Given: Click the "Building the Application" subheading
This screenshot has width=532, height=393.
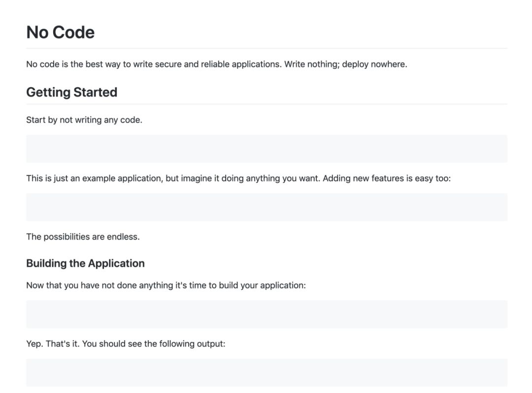Looking at the screenshot, I should click(85, 263).
